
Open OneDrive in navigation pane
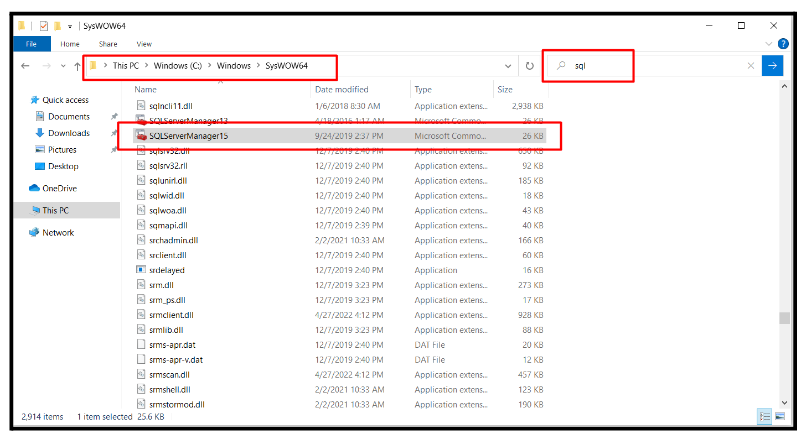(x=59, y=188)
